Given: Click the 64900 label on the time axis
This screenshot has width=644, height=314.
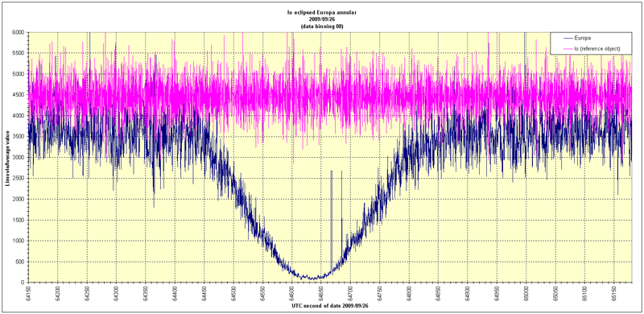Looking at the screenshot, I should 467,292.
